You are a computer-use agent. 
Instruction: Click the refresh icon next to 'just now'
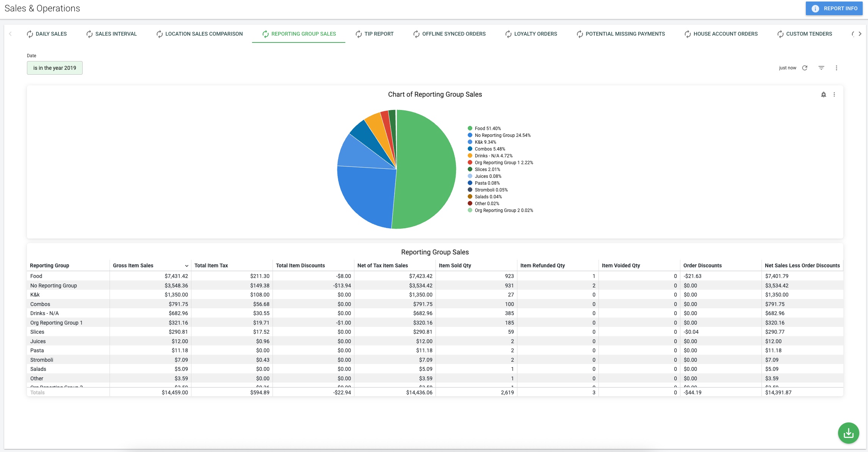click(805, 68)
